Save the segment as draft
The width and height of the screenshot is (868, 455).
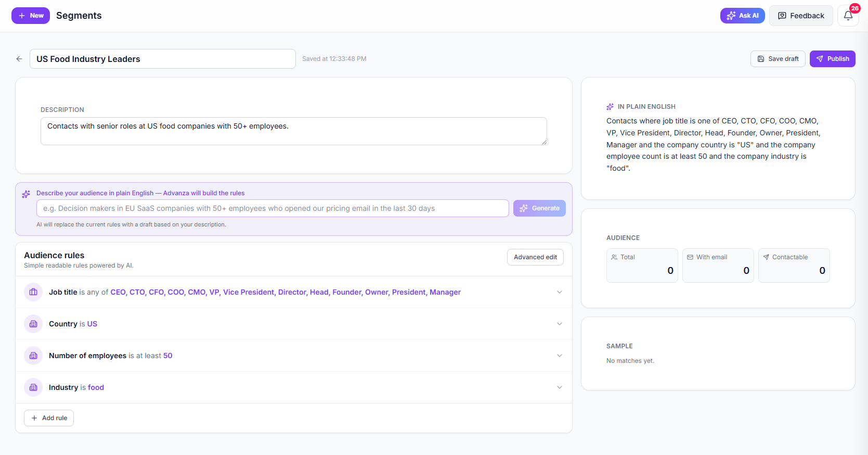(778, 59)
